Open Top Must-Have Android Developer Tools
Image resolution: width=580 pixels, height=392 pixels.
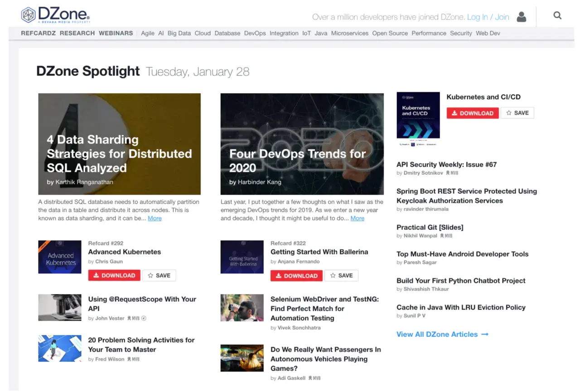(463, 254)
